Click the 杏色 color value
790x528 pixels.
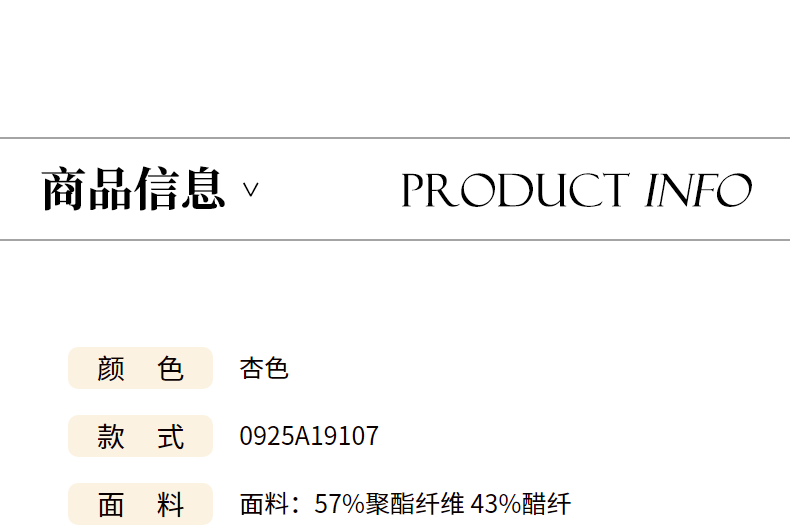pyautogui.click(x=264, y=368)
